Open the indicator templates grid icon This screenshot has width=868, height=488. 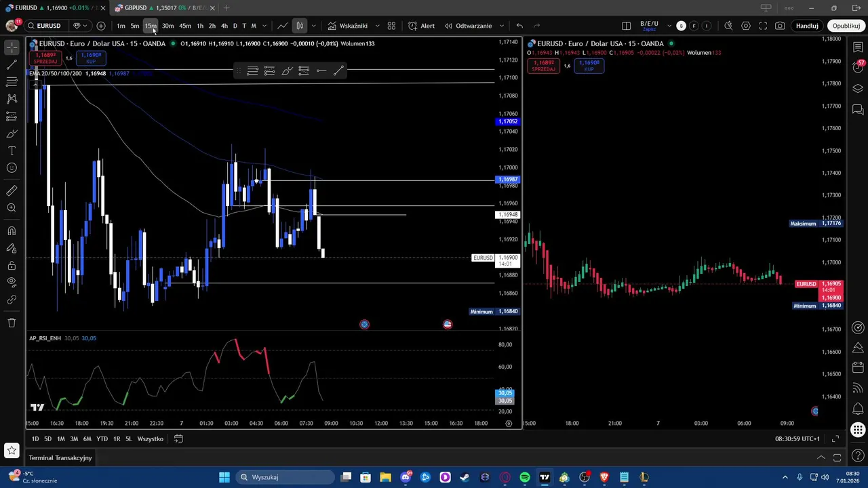(391, 26)
